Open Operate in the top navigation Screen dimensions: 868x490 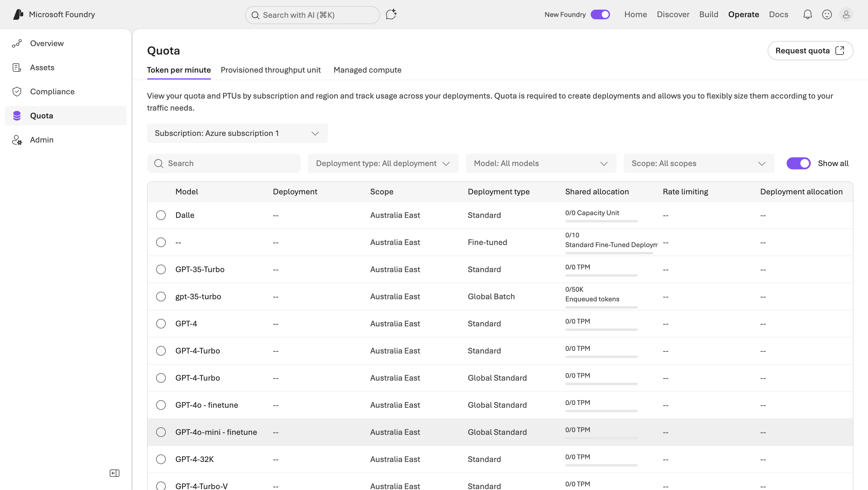point(743,14)
